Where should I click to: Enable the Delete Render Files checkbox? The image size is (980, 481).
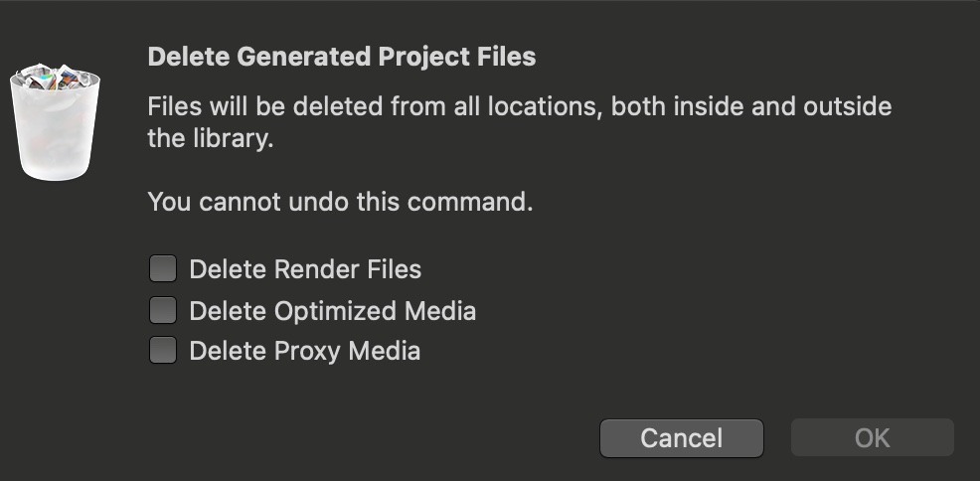[163, 268]
